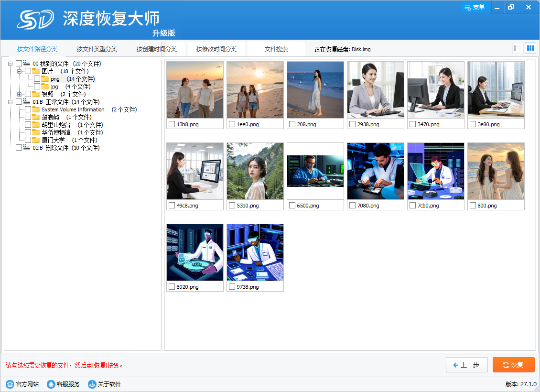Click the 官方网站 home icon
Viewport: 540px width, 392px height.
coord(10,384)
